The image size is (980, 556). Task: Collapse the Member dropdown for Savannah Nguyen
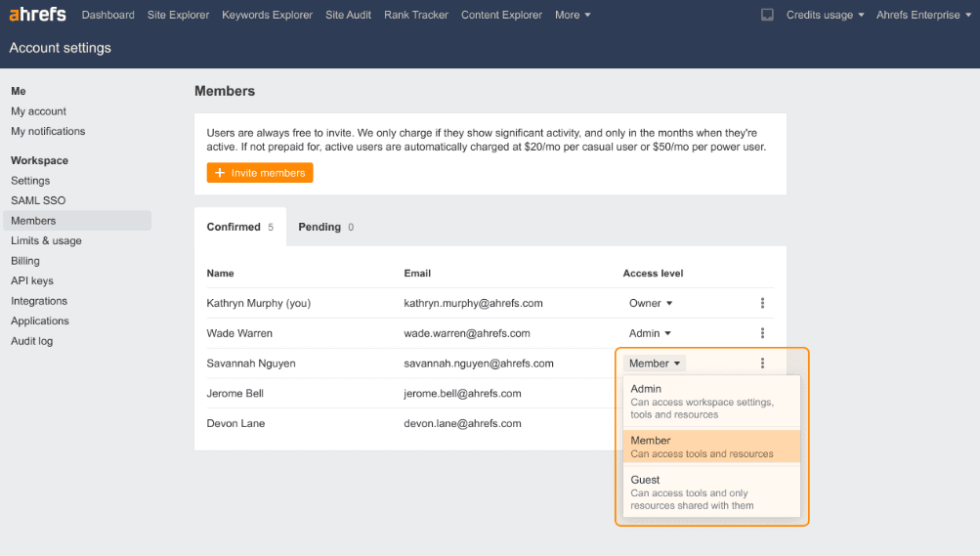[x=655, y=363]
